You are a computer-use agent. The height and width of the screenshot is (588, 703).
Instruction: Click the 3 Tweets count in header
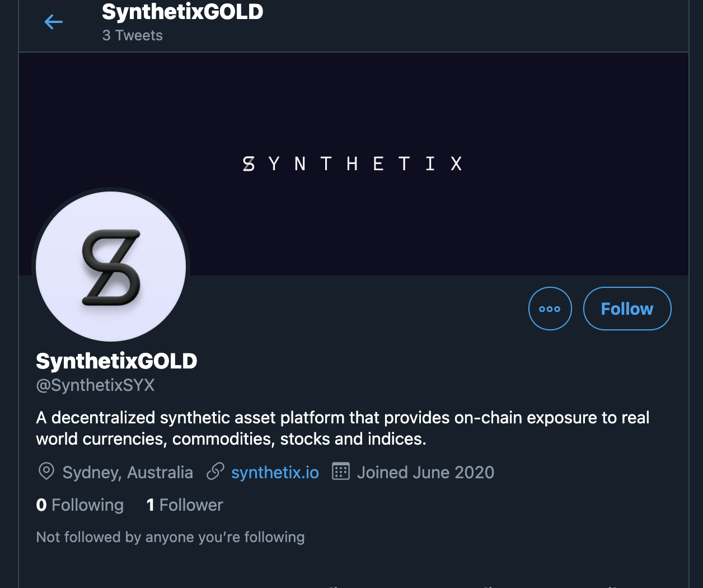point(133,35)
